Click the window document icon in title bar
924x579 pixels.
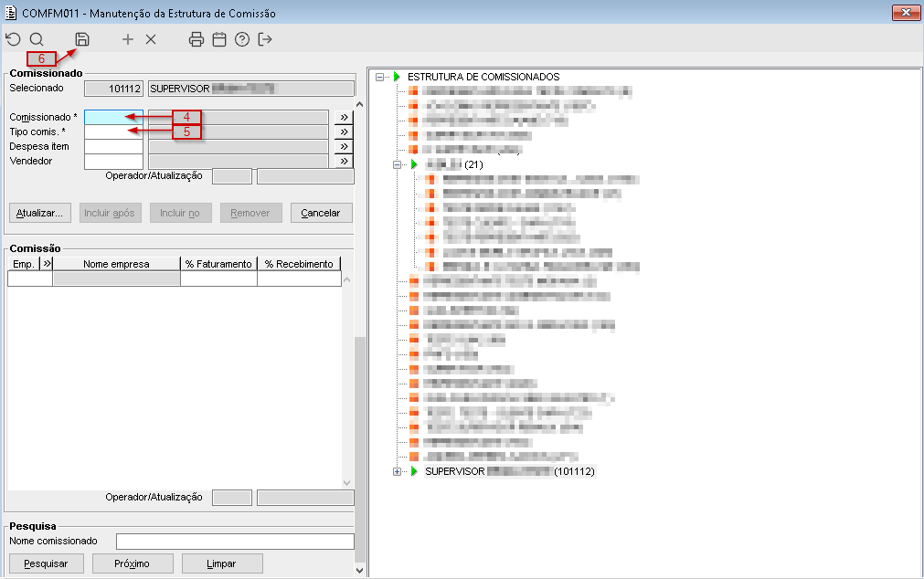[x=11, y=13]
